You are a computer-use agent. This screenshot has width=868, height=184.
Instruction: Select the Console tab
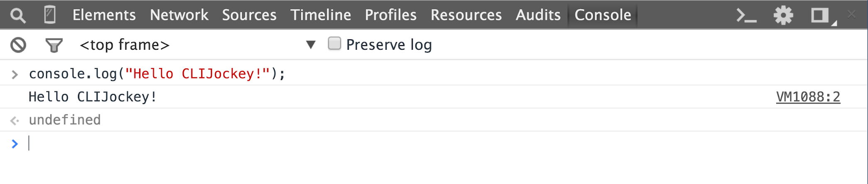[603, 15]
